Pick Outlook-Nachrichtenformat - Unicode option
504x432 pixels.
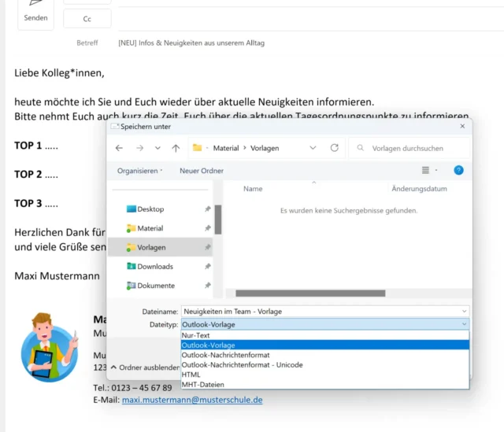point(242,365)
